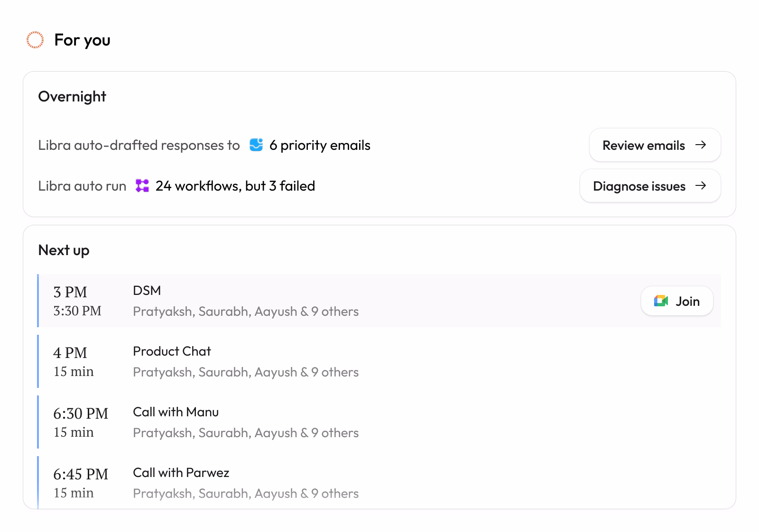The image size is (759, 532).
Task: Click the orange Libra logo icon
Action: coord(35,40)
